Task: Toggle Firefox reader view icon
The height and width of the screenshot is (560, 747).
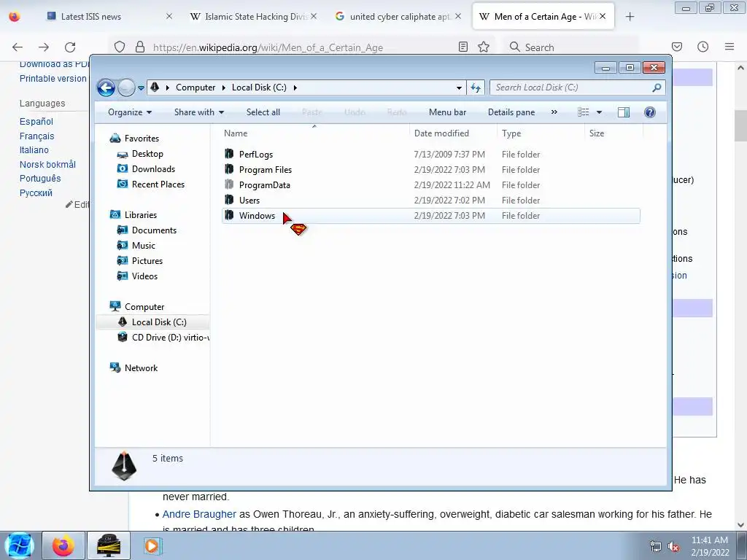Action: click(x=463, y=47)
